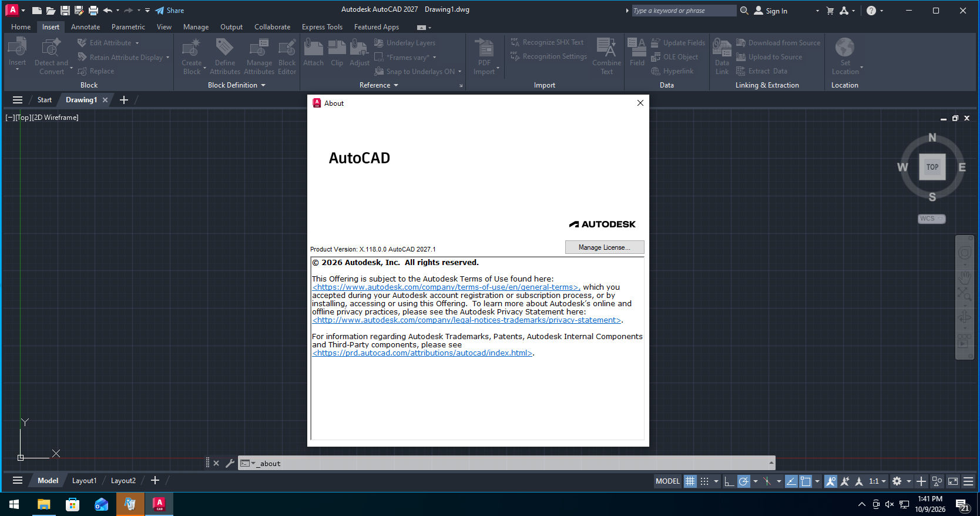The width and height of the screenshot is (980, 516).
Task: Click the search magnifier icon in title bar
Action: [744, 11]
